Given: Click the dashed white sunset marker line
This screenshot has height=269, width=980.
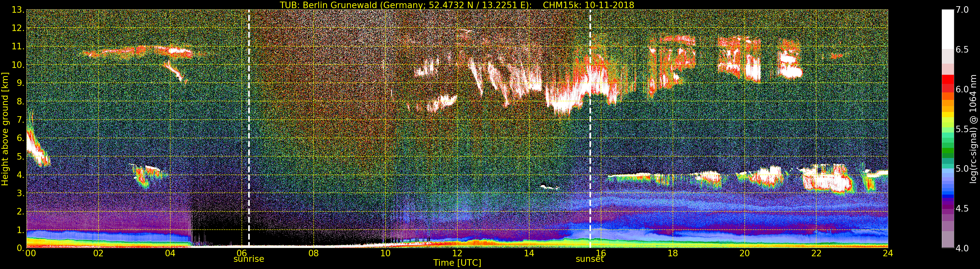Looking at the screenshot, I should coord(590,129).
